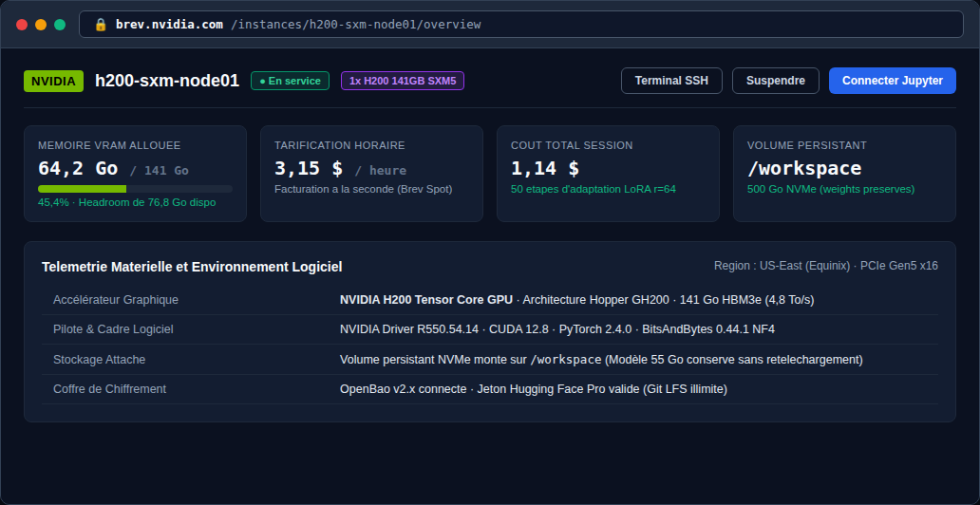The image size is (980, 505).
Task: Click the 50 etapes d'adaptation LoRA text
Action: (594, 189)
